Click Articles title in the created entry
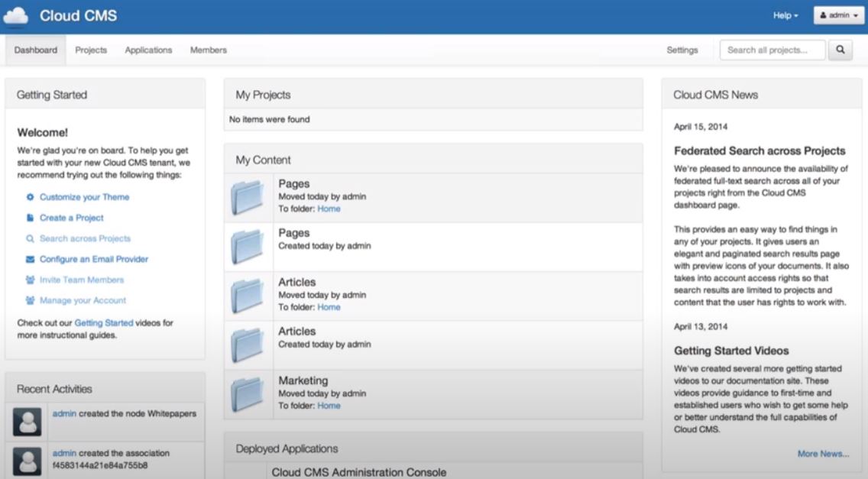Viewport: 868px width, 479px height. tap(296, 331)
